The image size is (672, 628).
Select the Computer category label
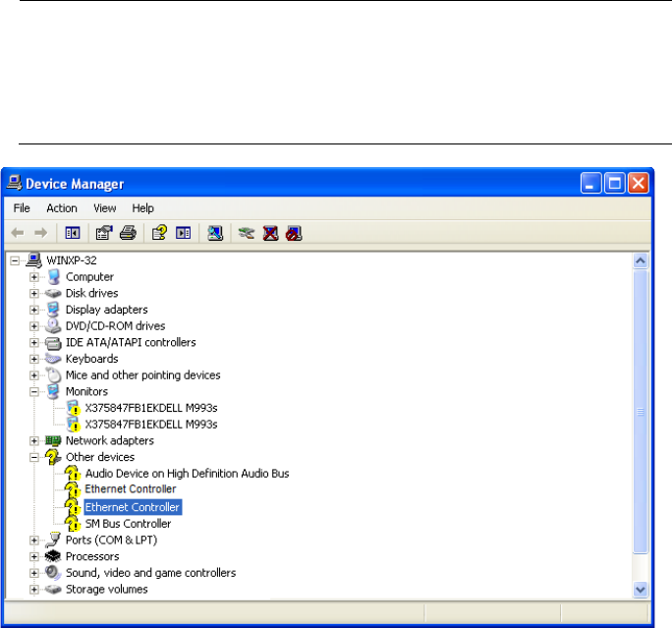coord(89,277)
